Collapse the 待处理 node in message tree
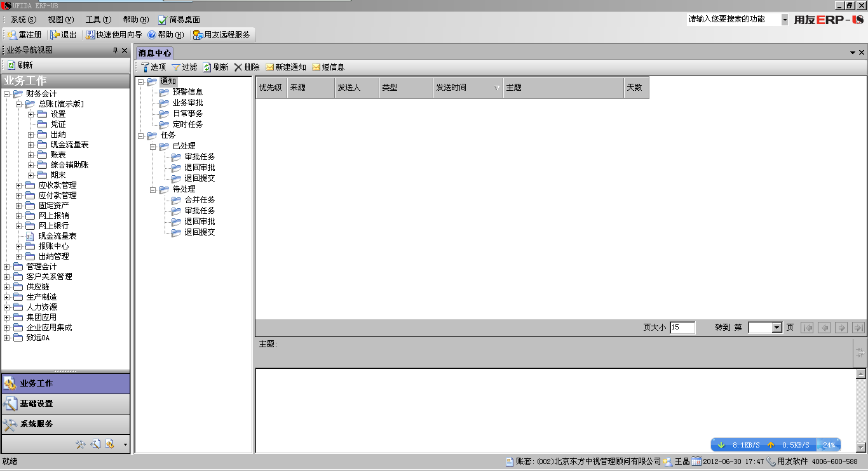 pos(153,189)
